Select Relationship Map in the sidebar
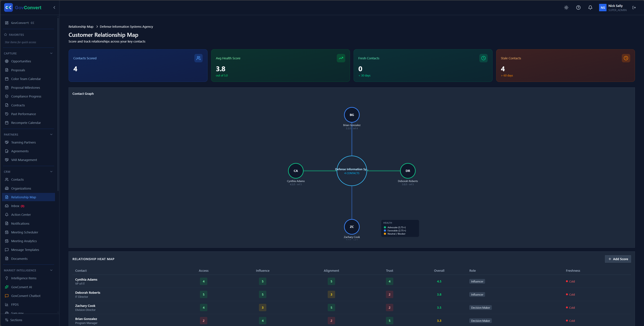Image resolution: width=644 pixels, height=326 pixels. pyautogui.click(x=28, y=197)
